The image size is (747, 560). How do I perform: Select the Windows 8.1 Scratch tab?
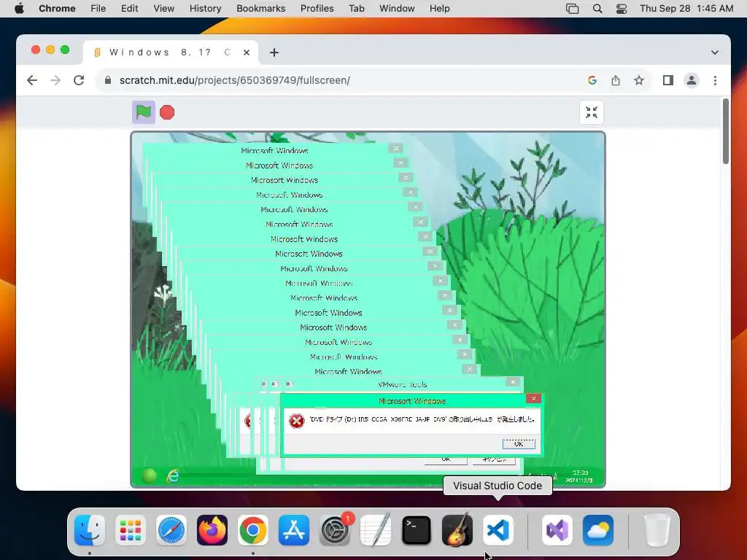pyautogui.click(x=171, y=52)
